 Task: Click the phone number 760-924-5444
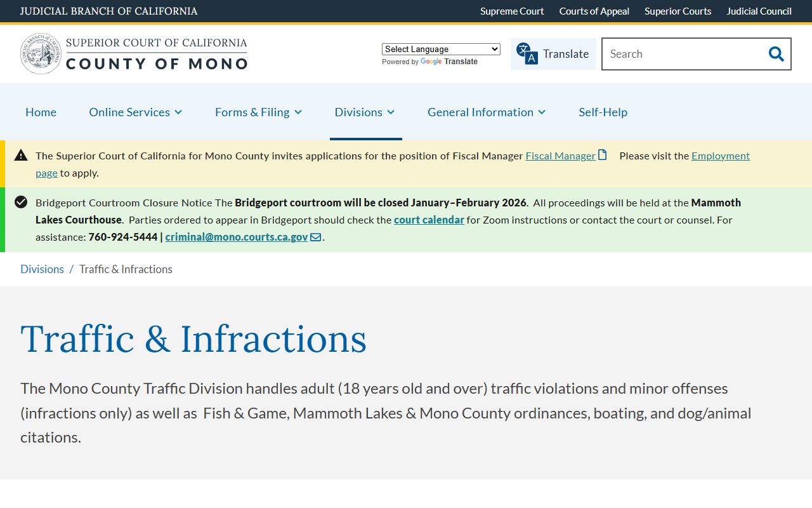[123, 237]
